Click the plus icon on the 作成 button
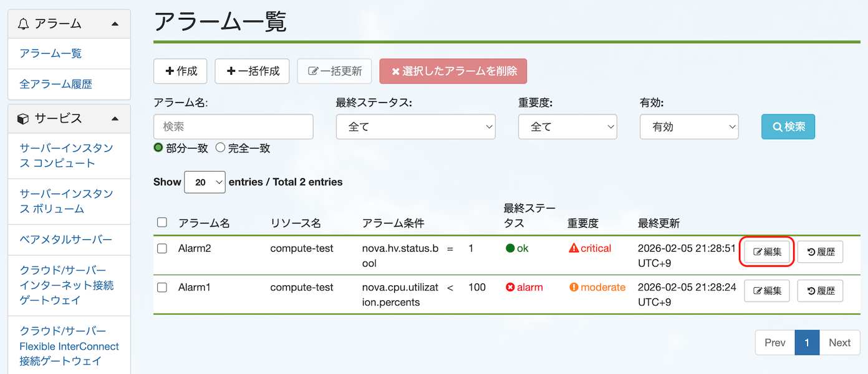The image size is (868, 374). [x=168, y=71]
